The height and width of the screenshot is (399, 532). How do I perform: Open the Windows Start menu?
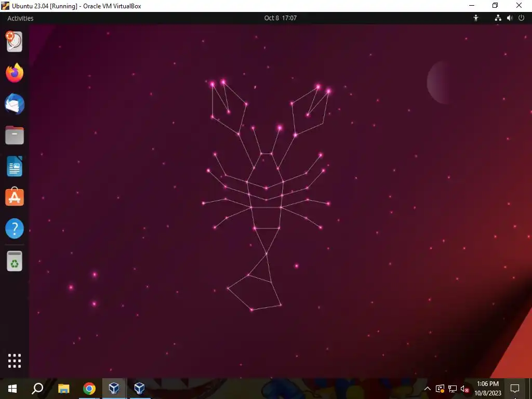coord(12,389)
